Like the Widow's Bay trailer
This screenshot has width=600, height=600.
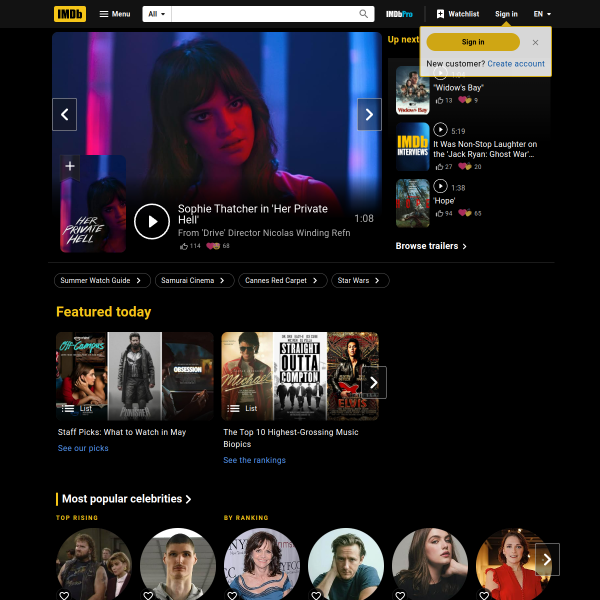point(444,101)
